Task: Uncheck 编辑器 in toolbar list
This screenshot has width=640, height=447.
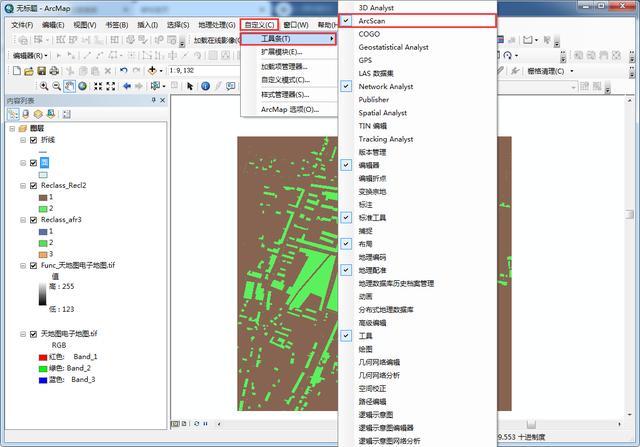Action: [x=346, y=165]
